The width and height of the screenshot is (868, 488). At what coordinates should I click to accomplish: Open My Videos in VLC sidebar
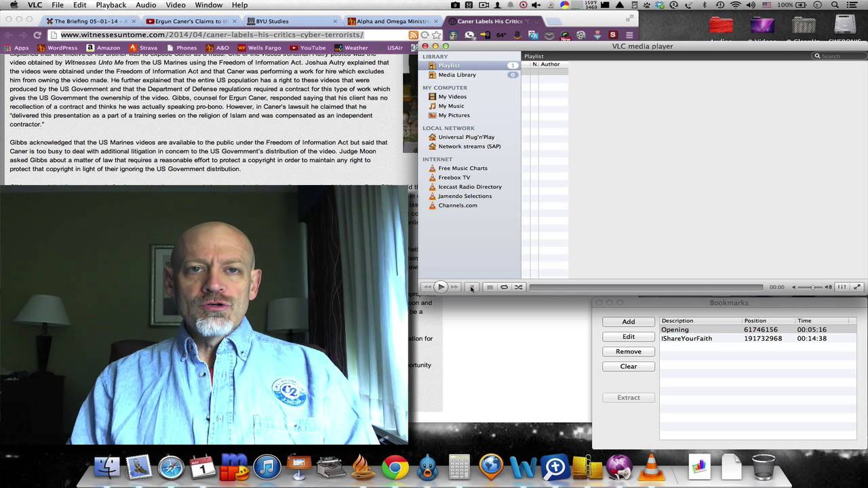(452, 97)
